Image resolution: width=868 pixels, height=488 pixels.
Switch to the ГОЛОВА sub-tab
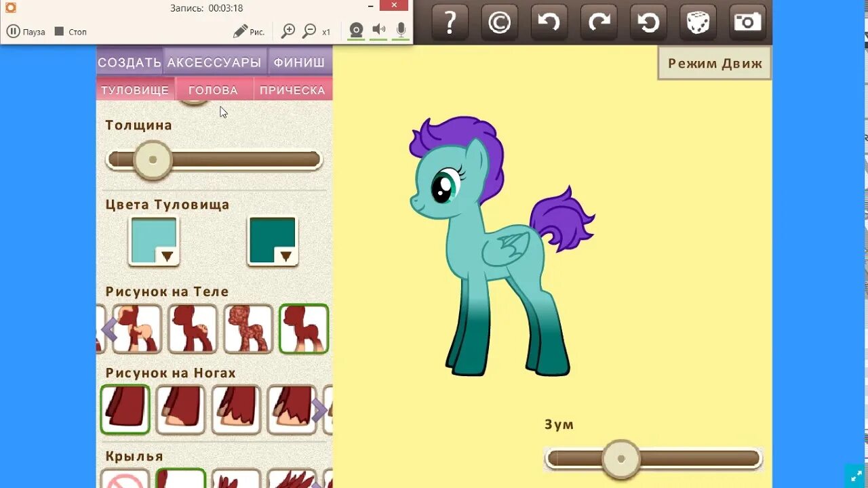(x=213, y=90)
